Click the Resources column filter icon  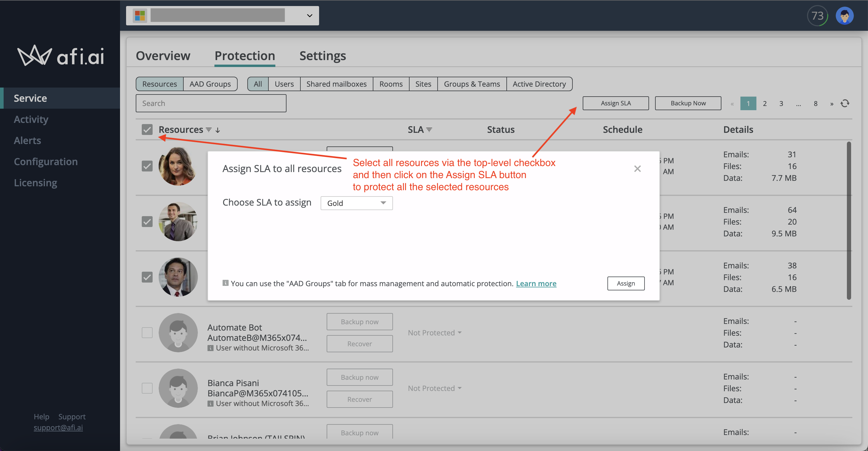pyautogui.click(x=209, y=130)
